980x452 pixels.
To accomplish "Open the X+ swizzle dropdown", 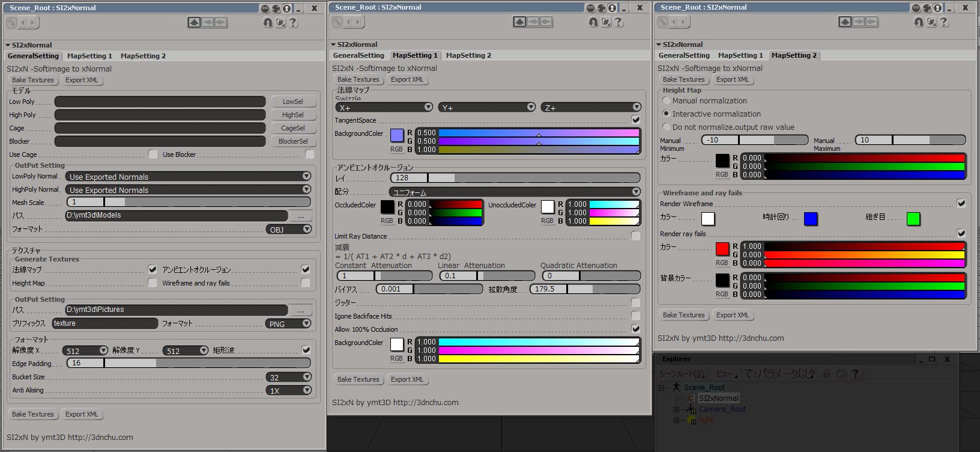I will (x=384, y=108).
